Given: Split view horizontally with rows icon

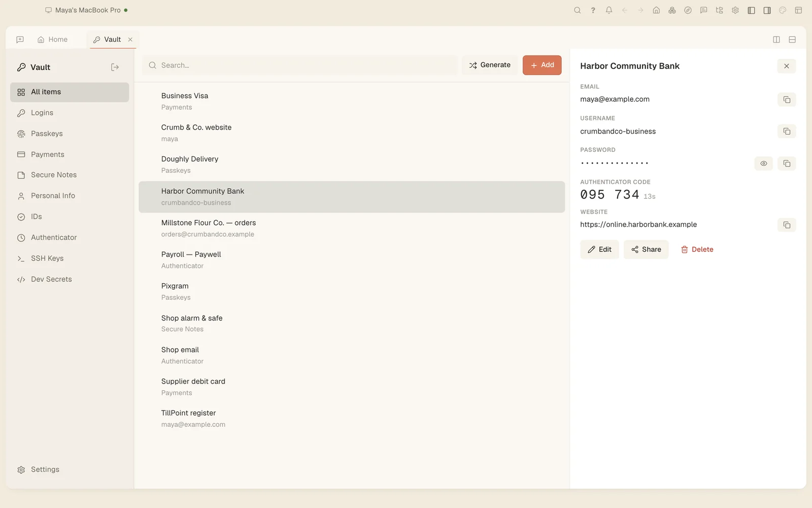Looking at the screenshot, I should 792,40.
